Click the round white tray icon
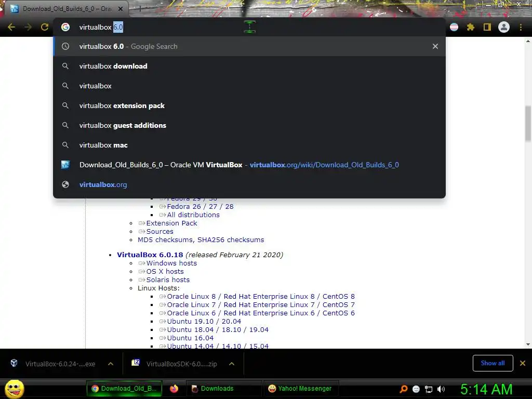This screenshot has width=532, height=399. pyautogui.click(x=416, y=389)
